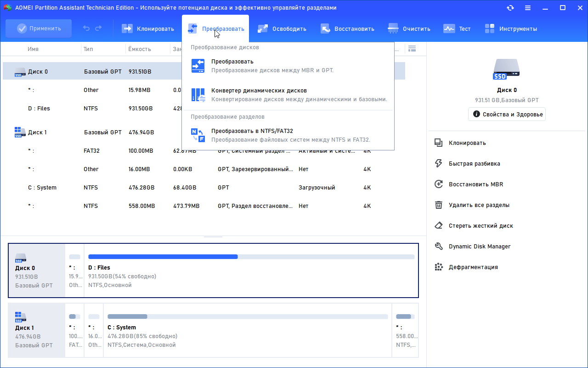Click the Имя column header
Viewport: 588px width, 368px height.
pos(33,49)
